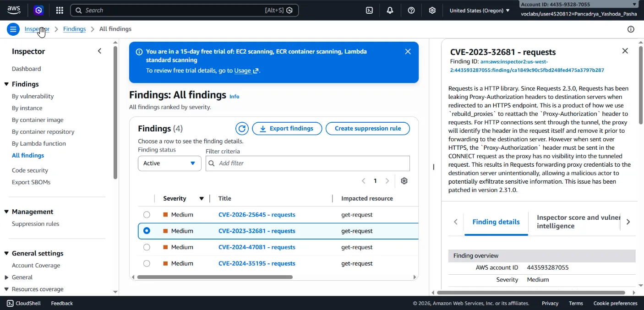Click the Findings breadcrumb link
The width and height of the screenshot is (644, 310).
(x=74, y=29)
